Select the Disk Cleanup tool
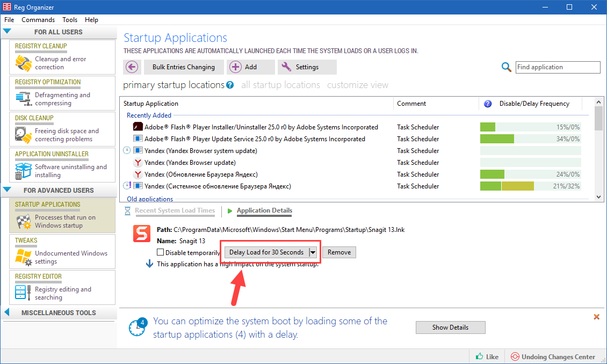 [x=61, y=130]
